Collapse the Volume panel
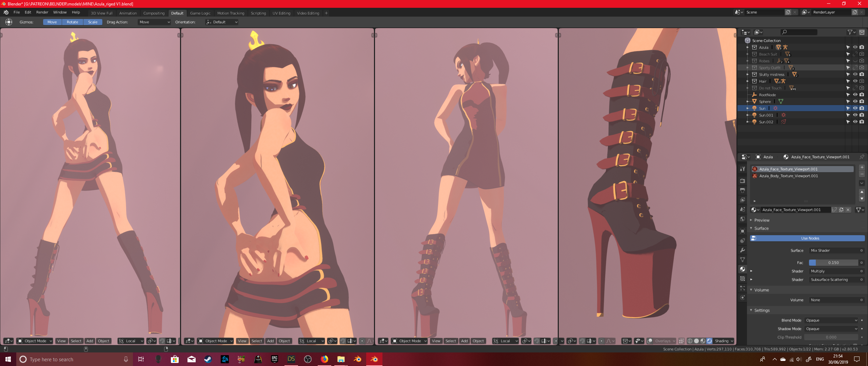868x366 pixels. [751, 290]
